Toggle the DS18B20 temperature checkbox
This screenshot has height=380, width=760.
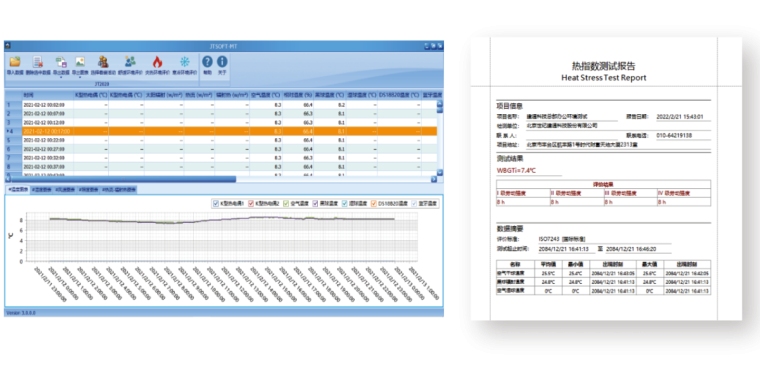click(374, 204)
